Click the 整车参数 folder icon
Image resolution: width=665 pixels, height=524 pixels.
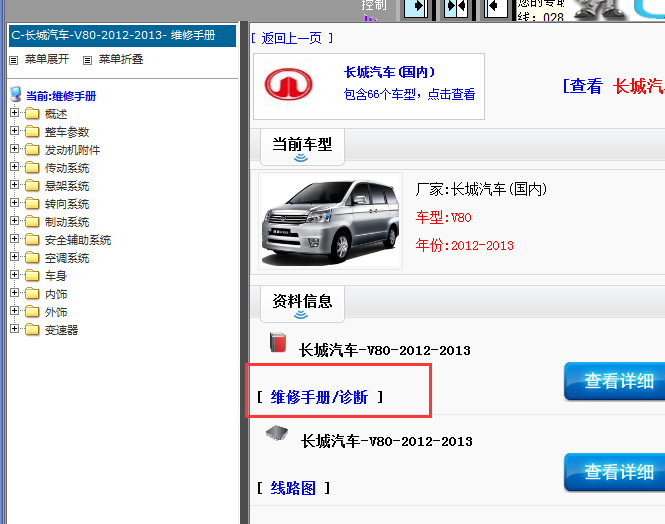click(32, 131)
